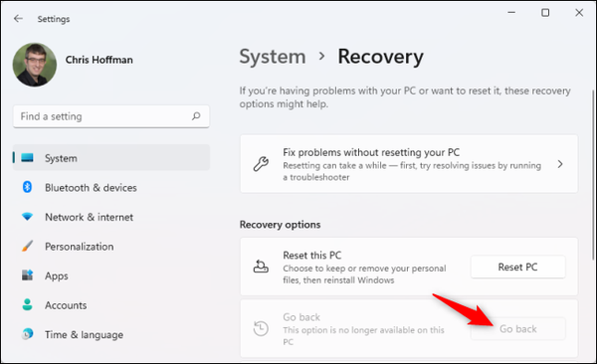The image size is (597, 364).
Task: Click the grayed Go back button
Action: [x=517, y=329]
